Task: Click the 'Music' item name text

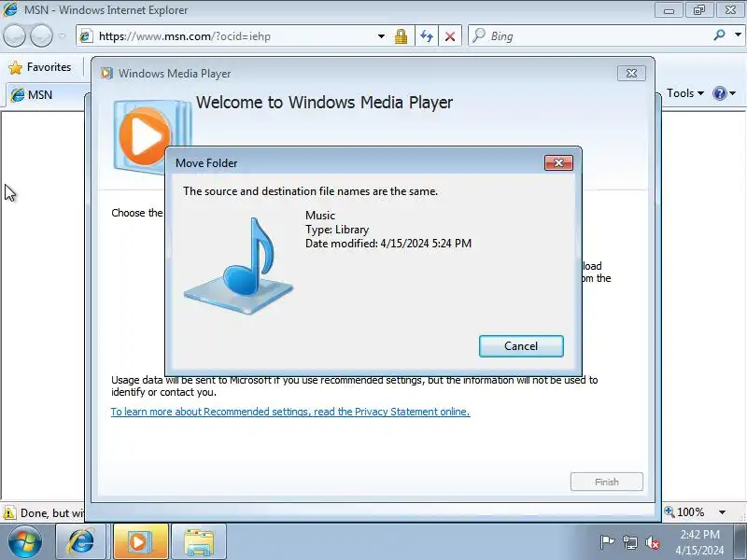Action: pos(320,216)
